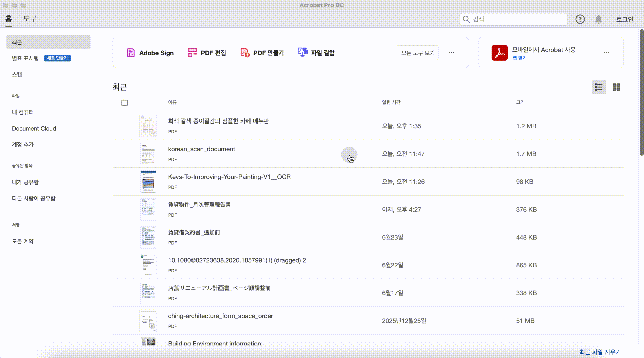Open 내 컴퓨터 in the sidebar

(23, 112)
